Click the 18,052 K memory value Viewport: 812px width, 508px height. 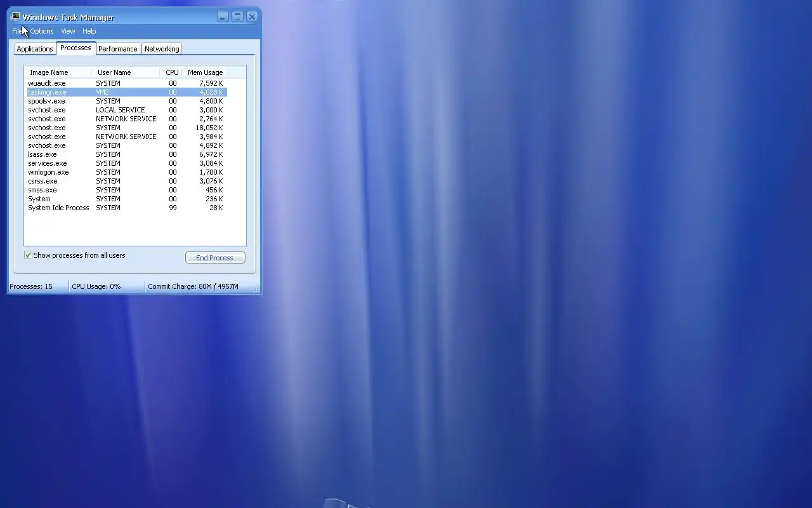point(209,128)
